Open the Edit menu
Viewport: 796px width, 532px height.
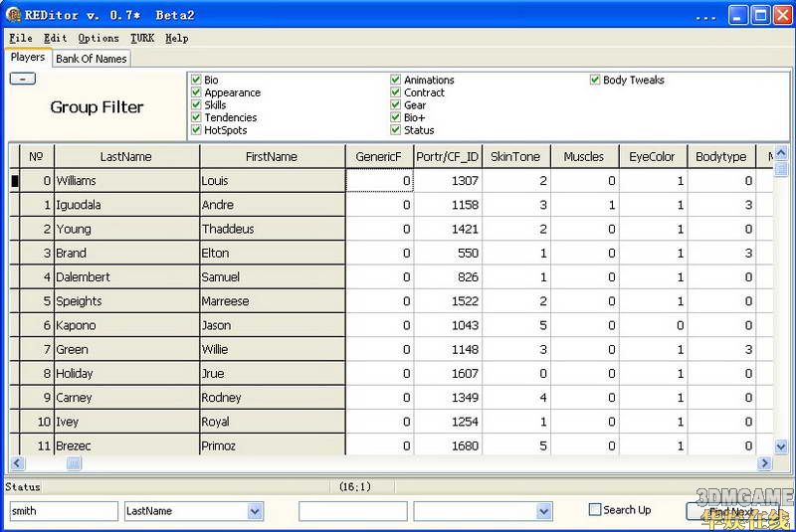[55, 38]
